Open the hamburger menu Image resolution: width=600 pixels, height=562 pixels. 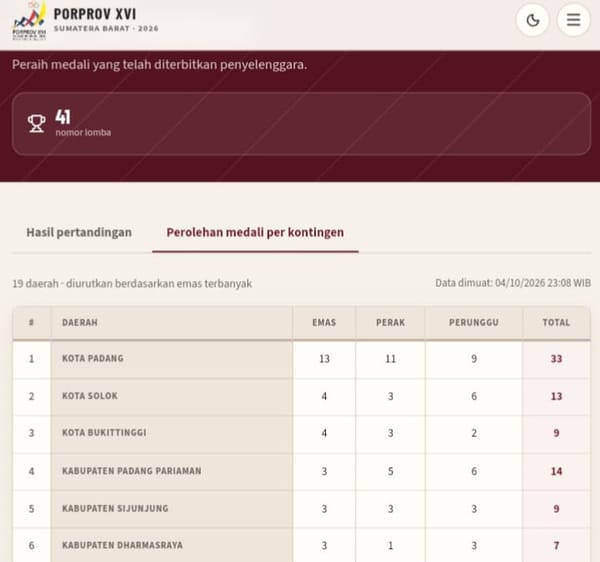[573, 20]
